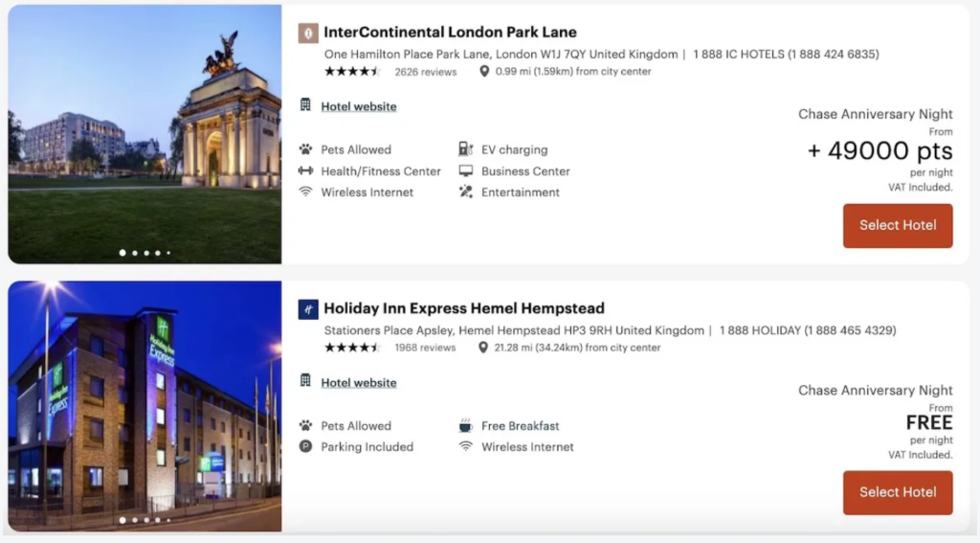980x543 pixels.
Task: Click the 1968 reviews count
Action: coord(425,348)
